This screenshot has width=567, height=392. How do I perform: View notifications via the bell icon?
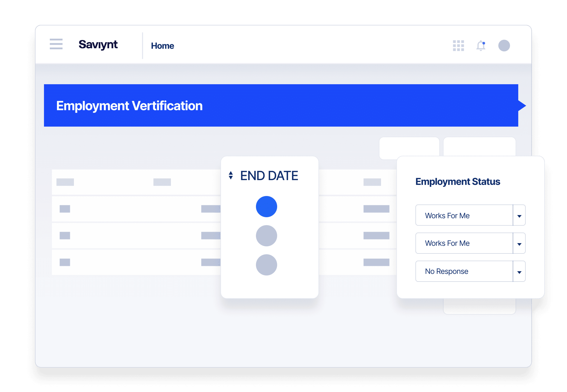(x=480, y=46)
